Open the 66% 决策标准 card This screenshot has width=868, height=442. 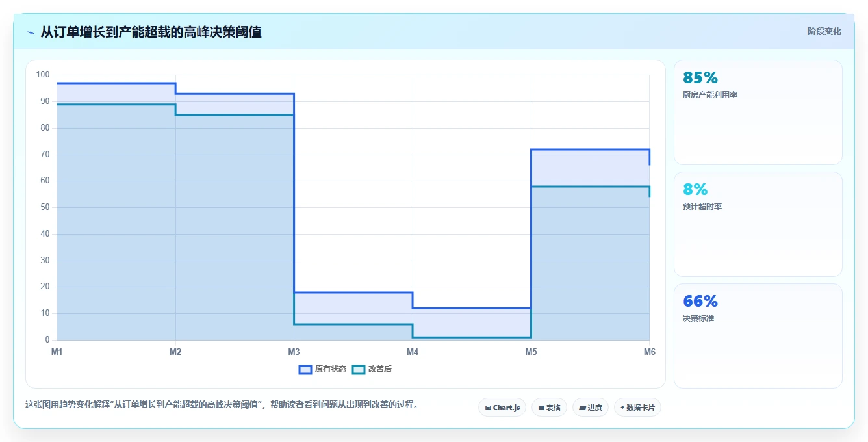coord(758,336)
